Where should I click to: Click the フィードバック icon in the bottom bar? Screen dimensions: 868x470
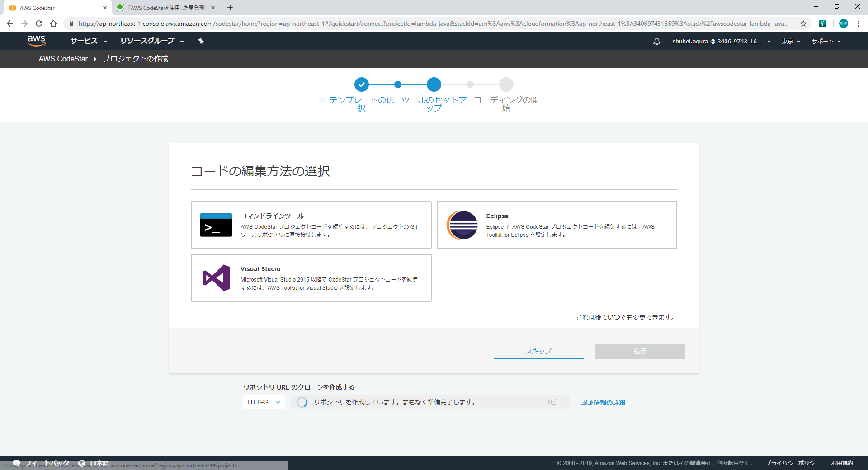tap(16, 463)
